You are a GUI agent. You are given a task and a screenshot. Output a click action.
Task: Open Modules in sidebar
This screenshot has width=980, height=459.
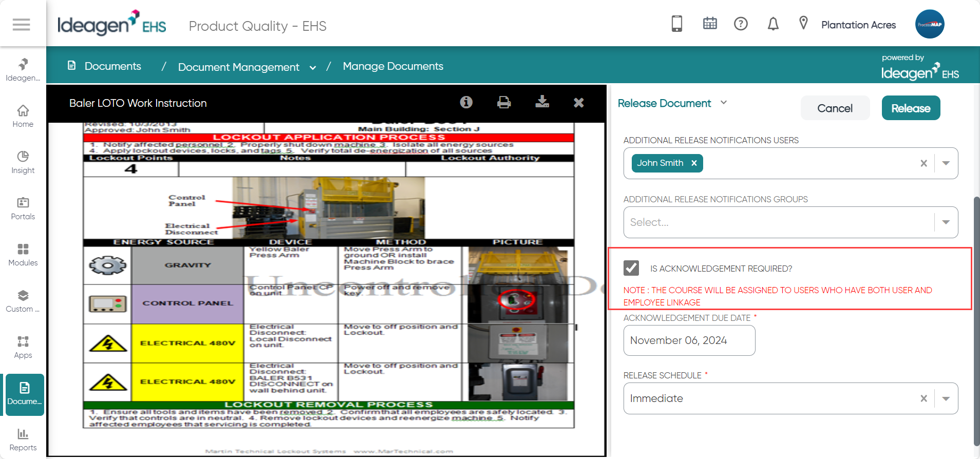[x=23, y=255]
